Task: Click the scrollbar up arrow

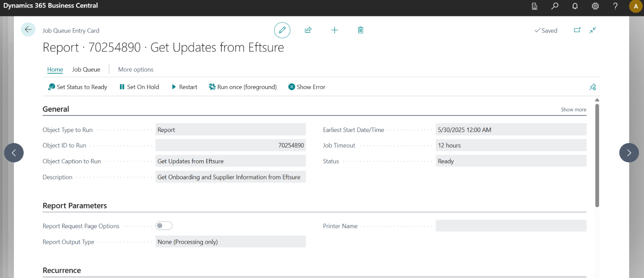Action: [x=597, y=100]
